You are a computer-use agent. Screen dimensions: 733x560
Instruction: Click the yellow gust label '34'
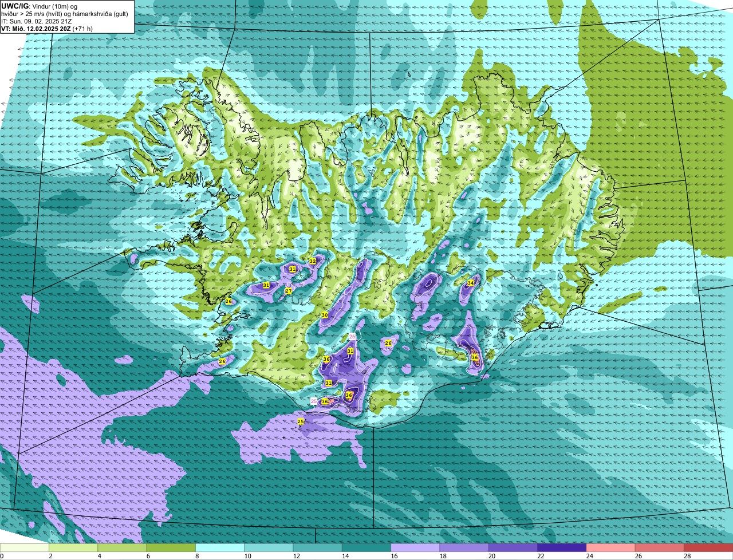coord(471,283)
